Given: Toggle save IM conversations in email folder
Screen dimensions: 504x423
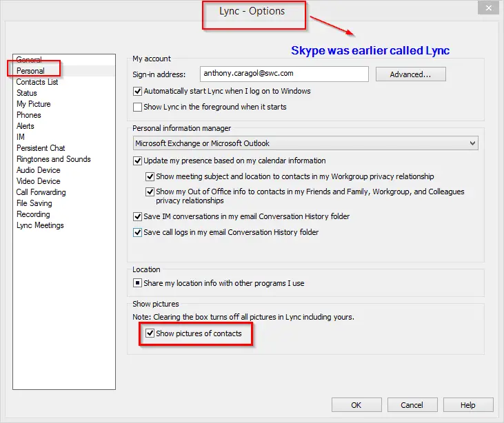Looking at the screenshot, I should coord(138,216).
